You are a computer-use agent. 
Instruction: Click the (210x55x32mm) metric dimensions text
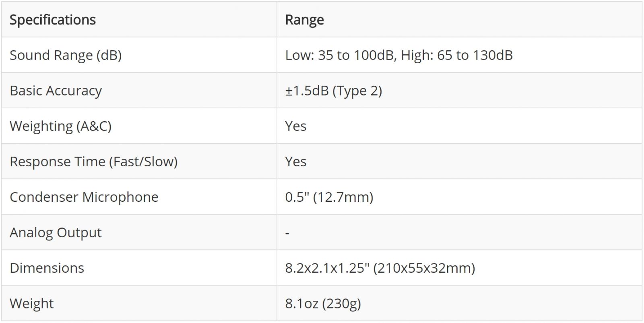[424, 268]
